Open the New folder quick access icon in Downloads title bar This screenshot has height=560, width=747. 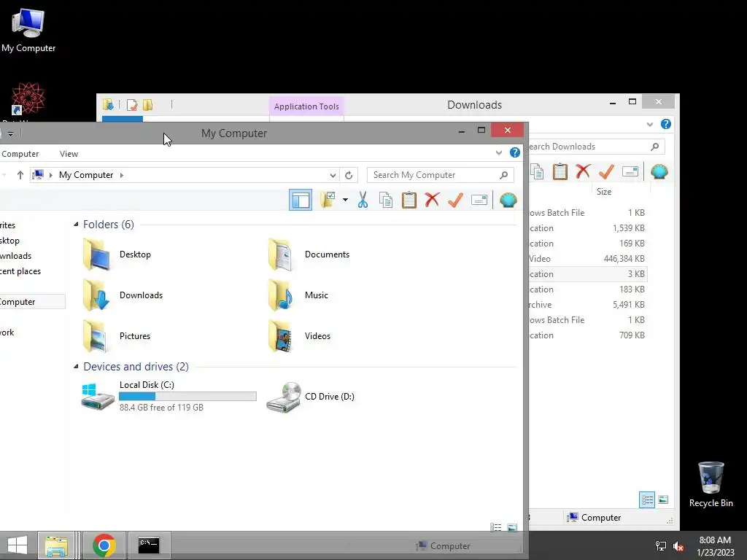147,105
